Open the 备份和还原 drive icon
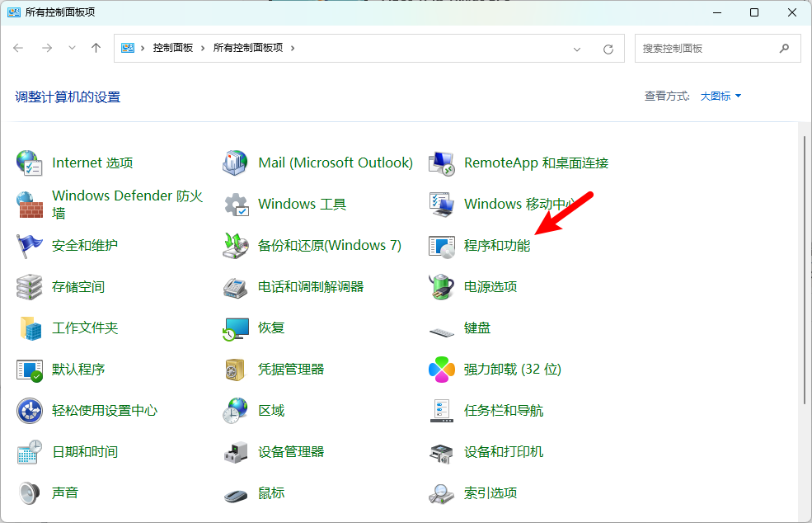 tap(236, 246)
